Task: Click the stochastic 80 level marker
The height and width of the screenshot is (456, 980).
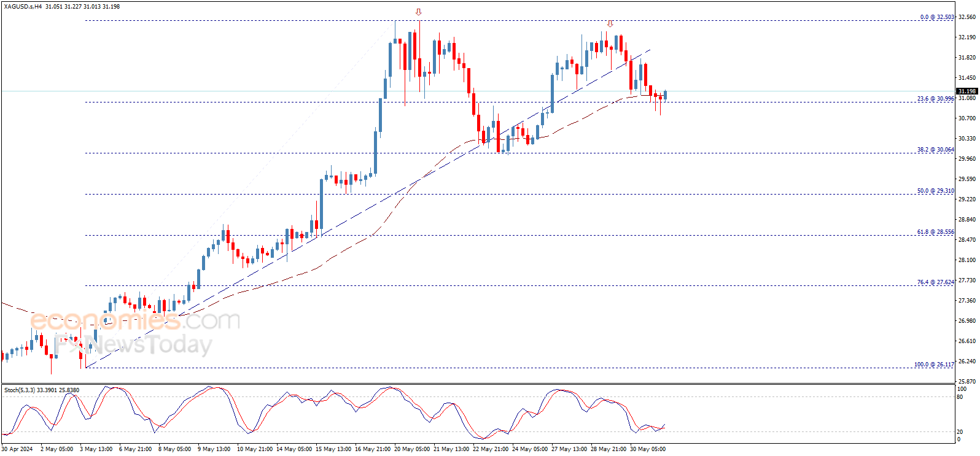Action: (960, 397)
